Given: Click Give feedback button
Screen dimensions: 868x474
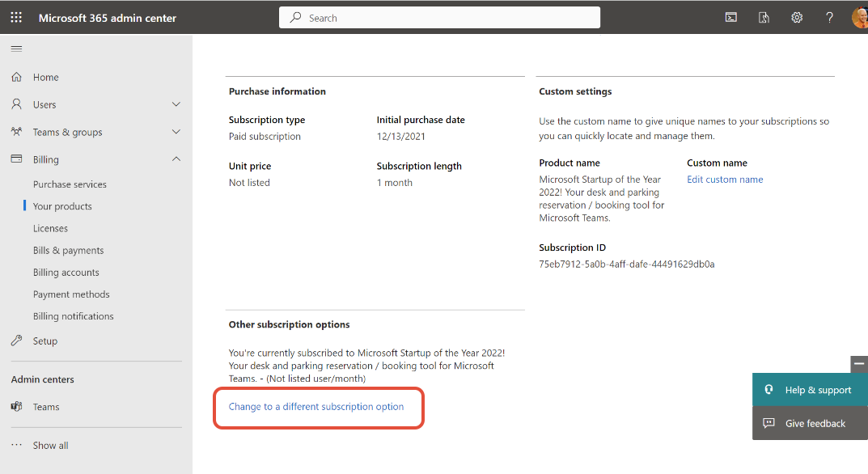Looking at the screenshot, I should coord(810,423).
